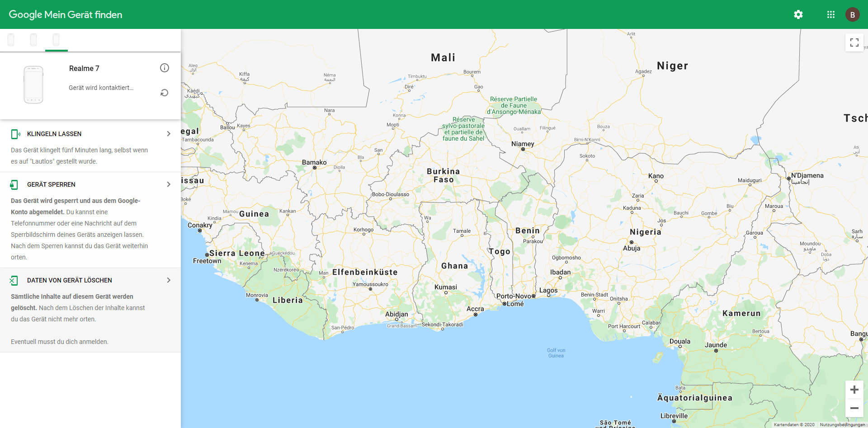Click the Mali country label
This screenshot has height=428, width=868.
click(x=443, y=57)
